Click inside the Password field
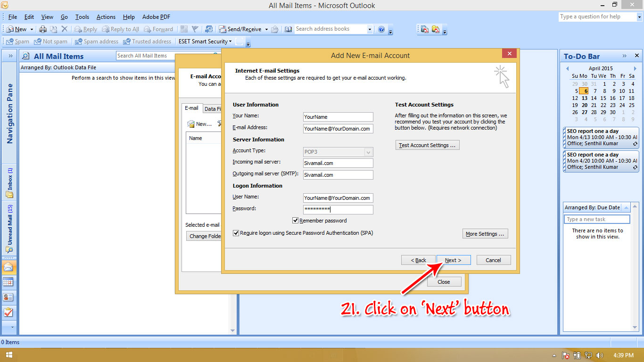The image size is (644, 362). 338,209
